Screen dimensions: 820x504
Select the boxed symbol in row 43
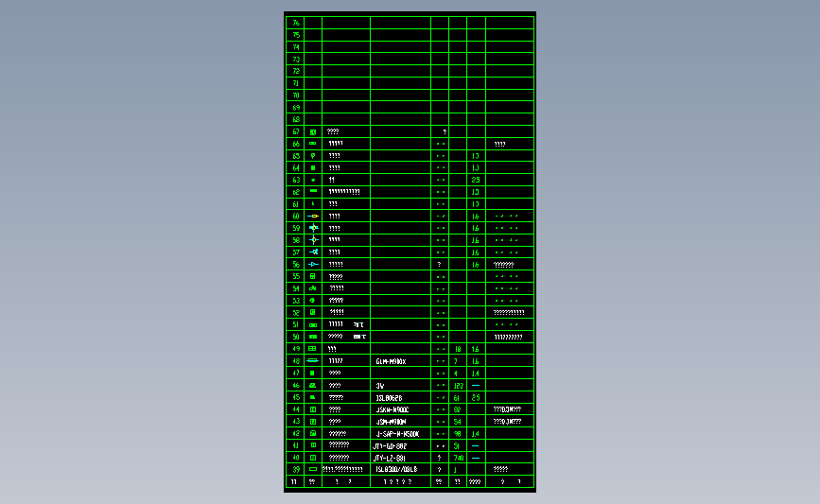click(313, 422)
